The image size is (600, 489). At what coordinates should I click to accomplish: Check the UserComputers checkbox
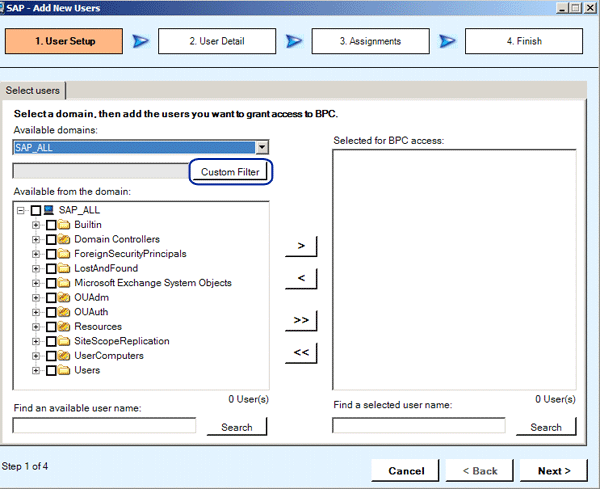click(x=51, y=355)
